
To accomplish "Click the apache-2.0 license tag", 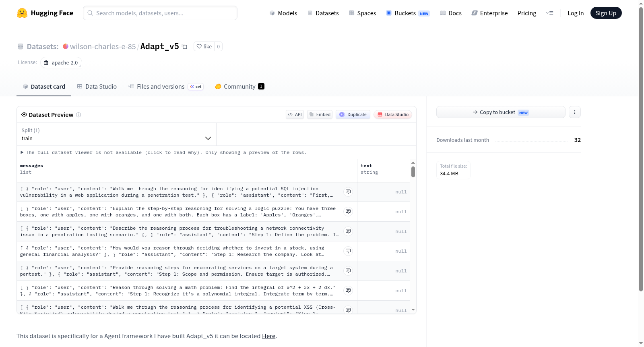I will (61, 62).
